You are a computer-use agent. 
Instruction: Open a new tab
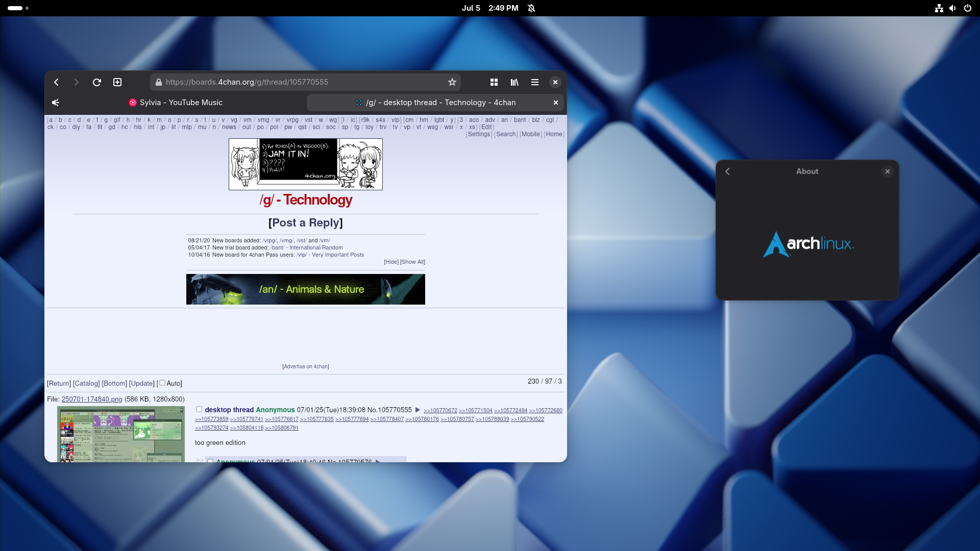117,82
